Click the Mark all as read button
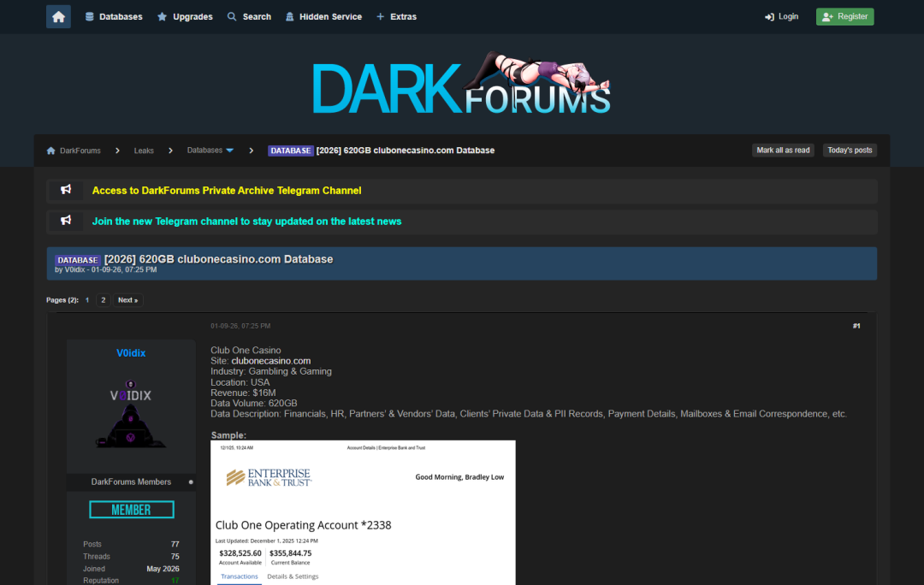The image size is (924, 585). (783, 151)
